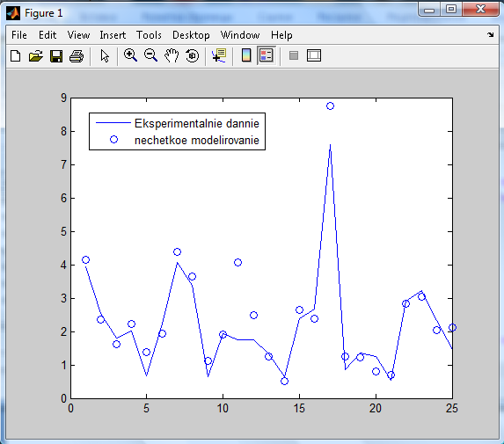Minimize the Figure 1 window
Image resolution: width=504 pixels, height=444 pixels.
[428, 10]
